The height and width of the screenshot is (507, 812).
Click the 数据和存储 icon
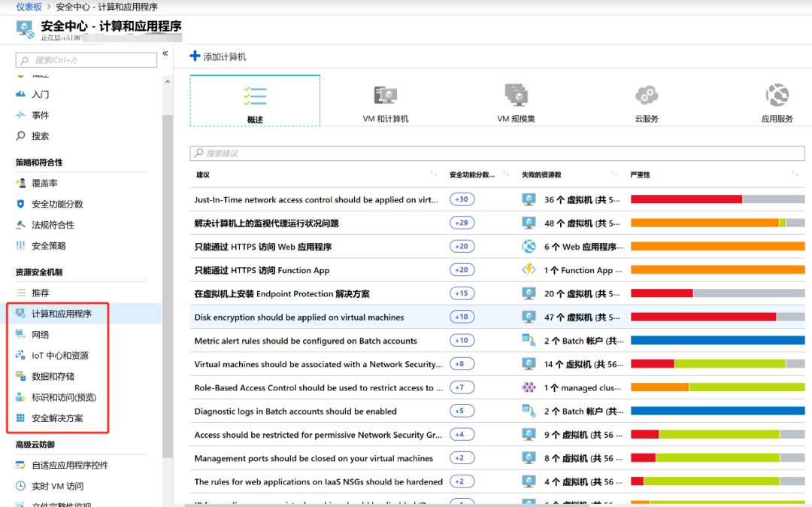(21, 376)
